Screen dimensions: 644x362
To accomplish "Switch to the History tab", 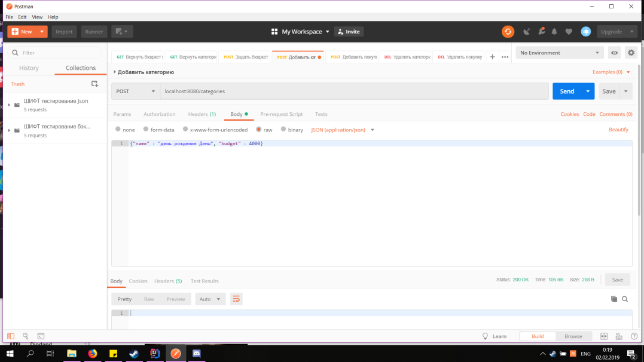I will (29, 68).
